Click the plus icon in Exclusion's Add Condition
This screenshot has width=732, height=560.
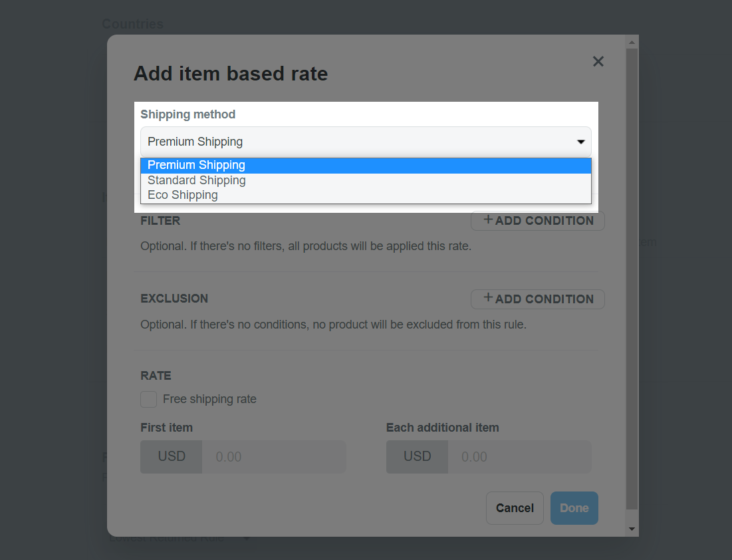(x=488, y=297)
